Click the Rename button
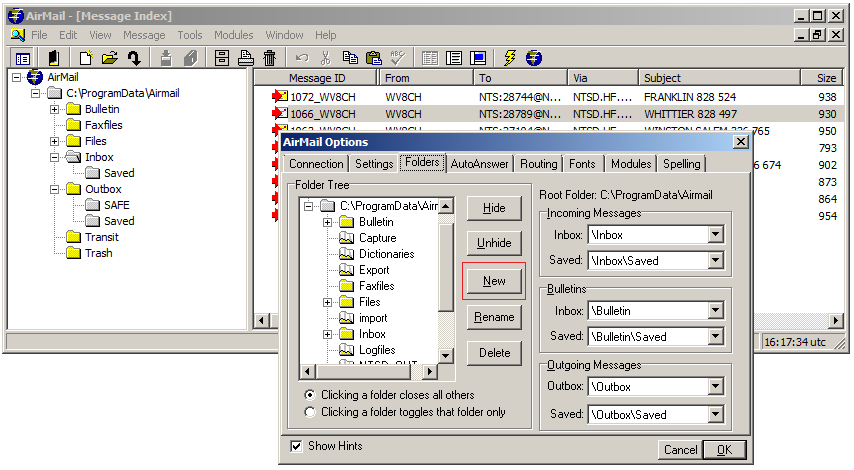Viewport: 854px width, 470px height. 494,317
